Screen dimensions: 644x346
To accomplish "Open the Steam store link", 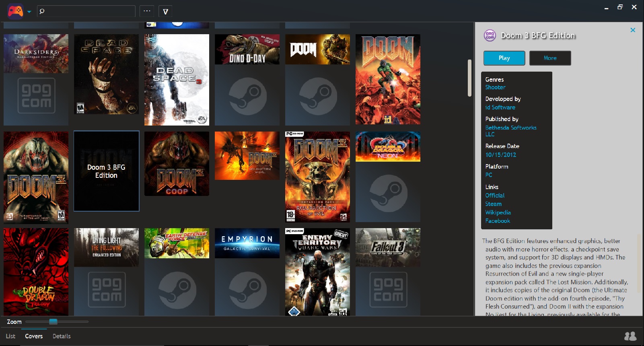I will [493, 204].
